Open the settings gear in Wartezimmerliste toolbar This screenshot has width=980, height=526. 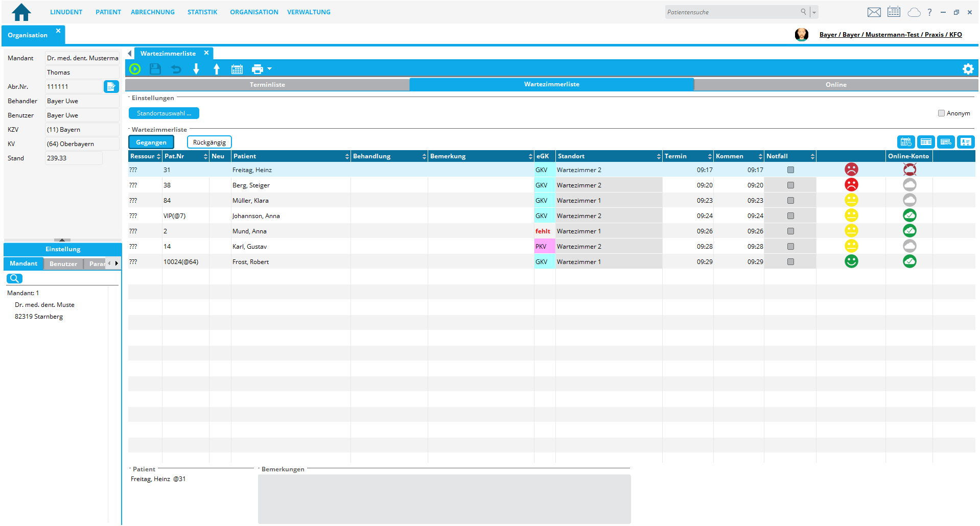point(968,69)
